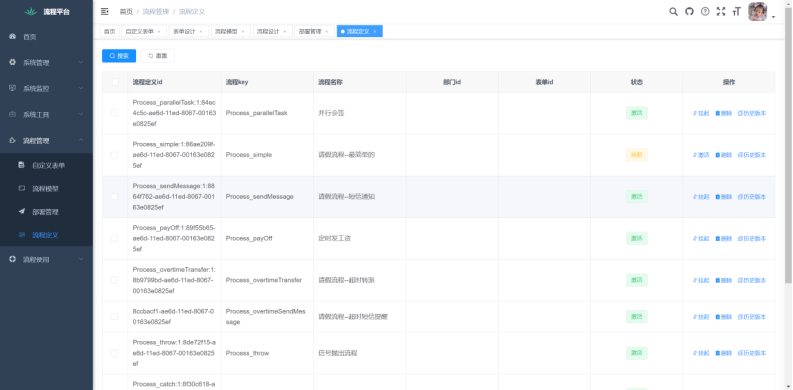Screen dimensions: 793x390
Task: Click the vertical page scrollbar
Action: (x=788, y=152)
